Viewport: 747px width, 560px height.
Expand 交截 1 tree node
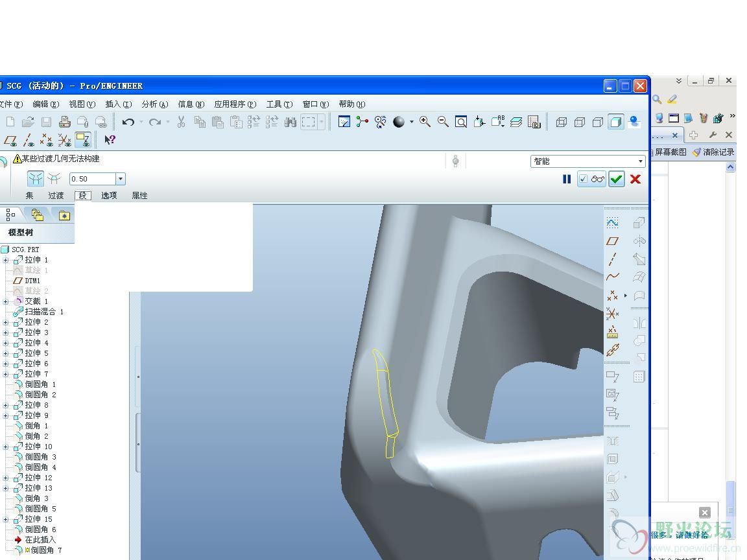point(6,301)
